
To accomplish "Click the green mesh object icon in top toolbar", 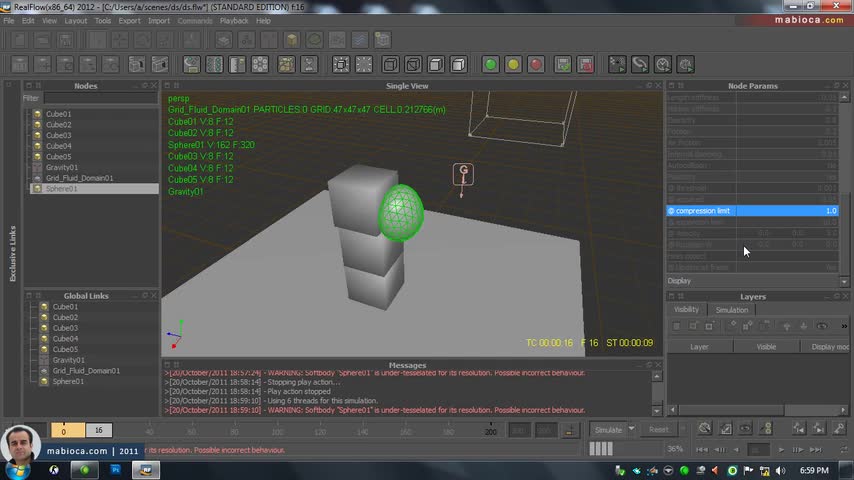I will pyautogui.click(x=315, y=40).
